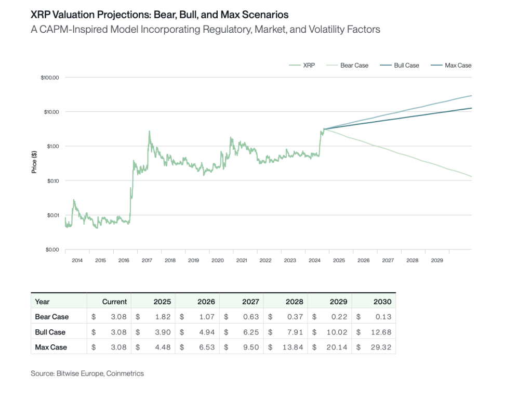The height and width of the screenshot is (401, 532).
Task: Select the Current column header in table
Action: 114,302
